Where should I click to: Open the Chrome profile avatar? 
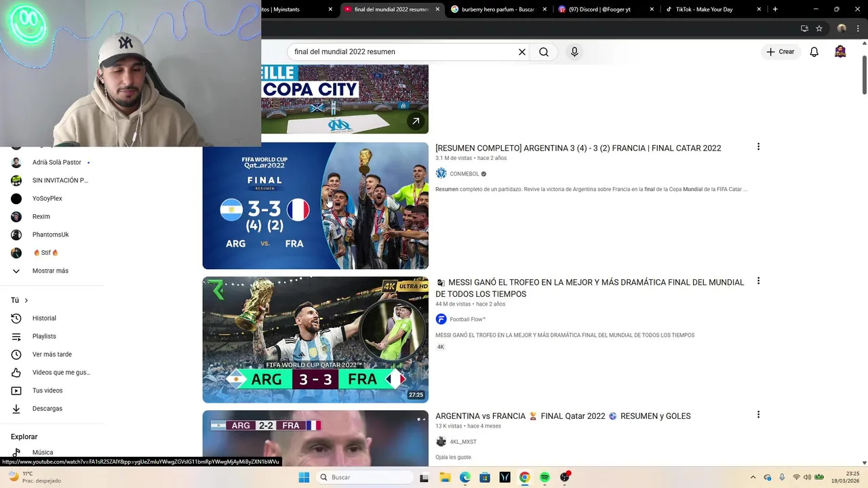click(x=842, y=28)
